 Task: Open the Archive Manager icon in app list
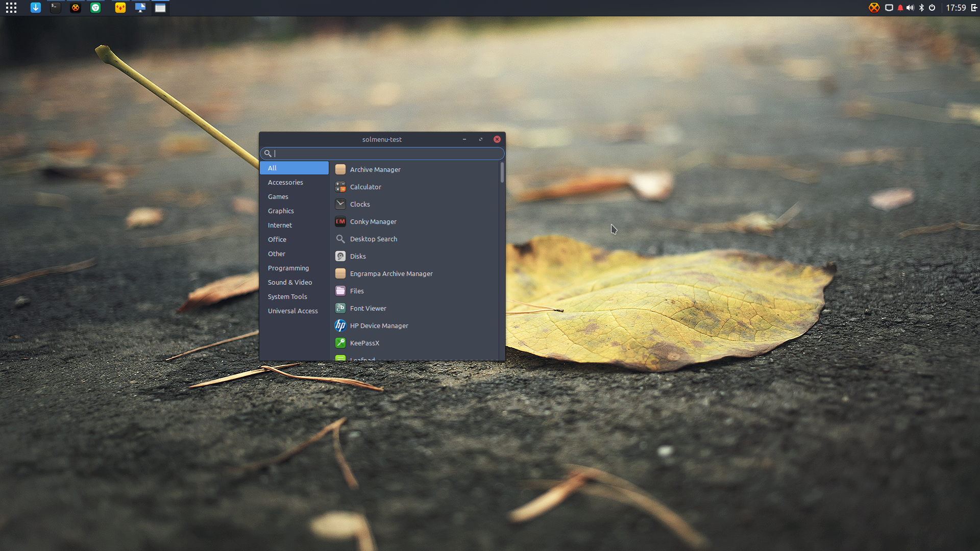(x=340, y=169)
